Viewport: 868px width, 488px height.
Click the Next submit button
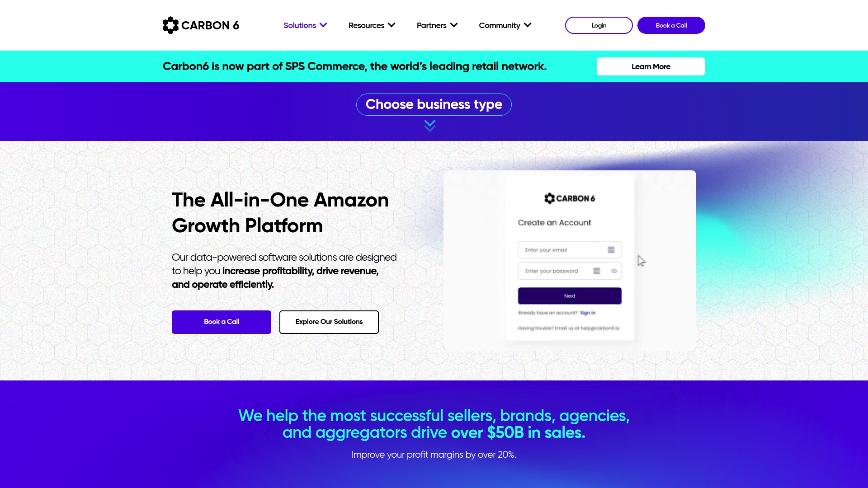569,296
